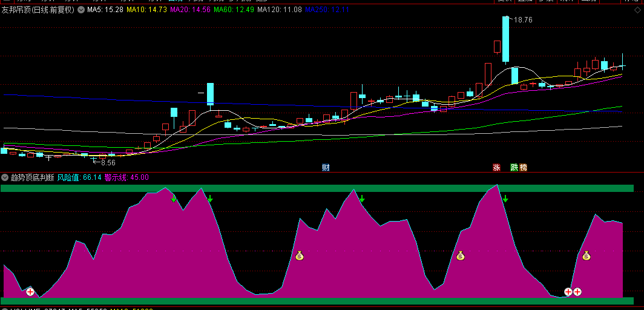
Task: Click the leftmost red plus bottom marker
Action: (x=30, y=292)
